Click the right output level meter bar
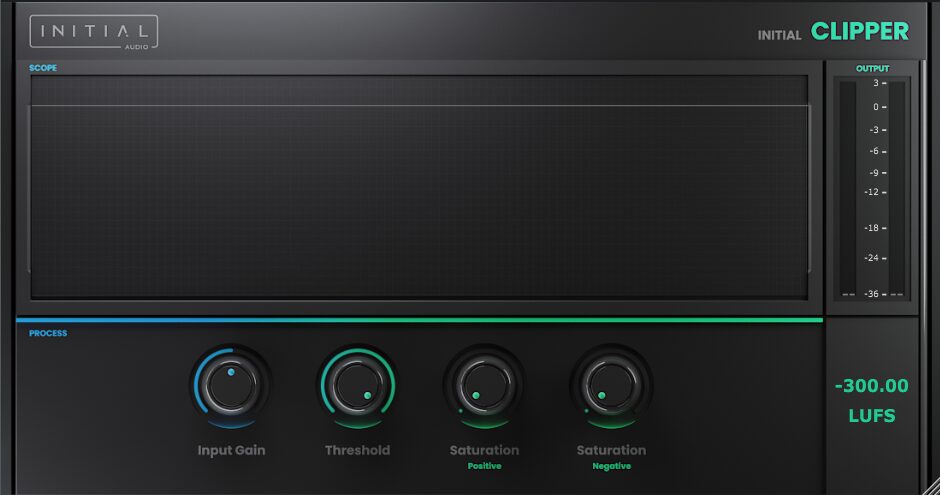 (x=897, y=188)
